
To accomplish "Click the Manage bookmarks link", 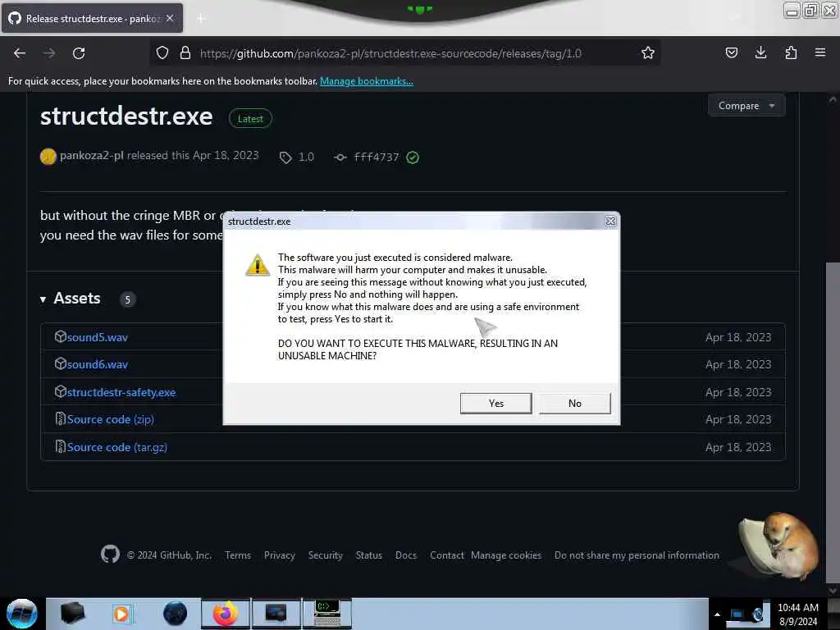I will (367, 81).
